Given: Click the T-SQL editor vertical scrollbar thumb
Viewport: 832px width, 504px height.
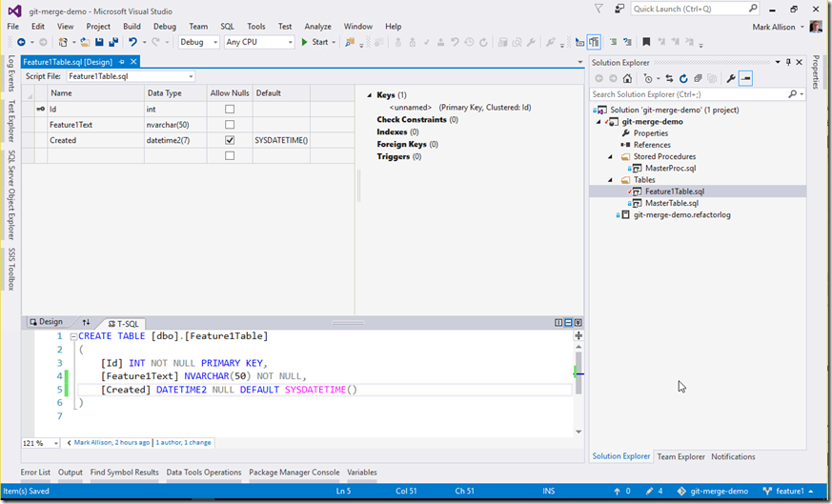Looking at the screenshot, I should 578,373.
